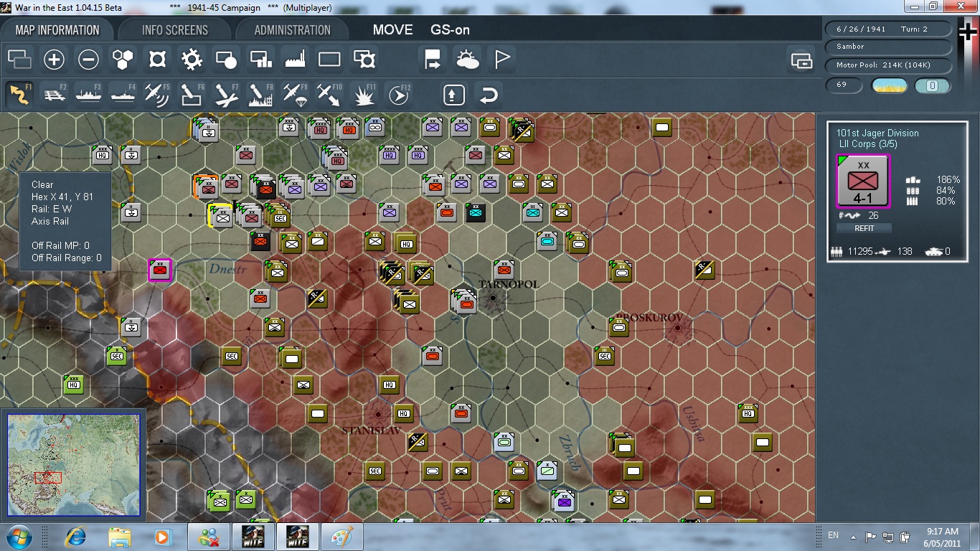Click the LII Corps (3/5) link
This screenshot has height=551, width=980.
coord(868,144)
